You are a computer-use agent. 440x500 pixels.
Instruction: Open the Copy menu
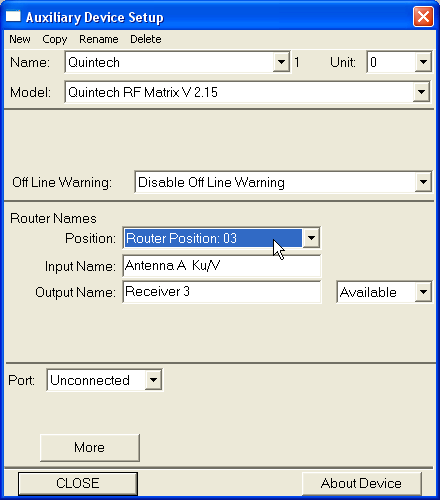tap(55, 39)
